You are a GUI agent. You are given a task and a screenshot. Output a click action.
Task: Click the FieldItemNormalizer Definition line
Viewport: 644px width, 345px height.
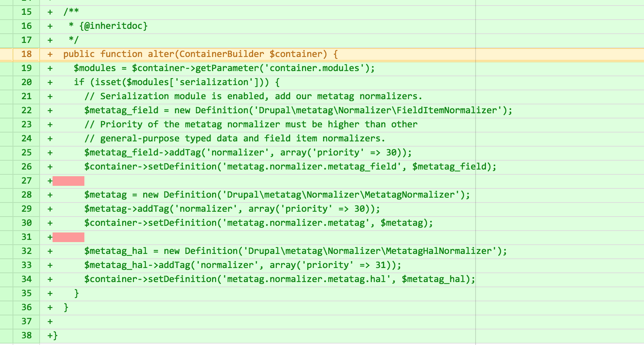pyautogui.click(x=298, y=110)
